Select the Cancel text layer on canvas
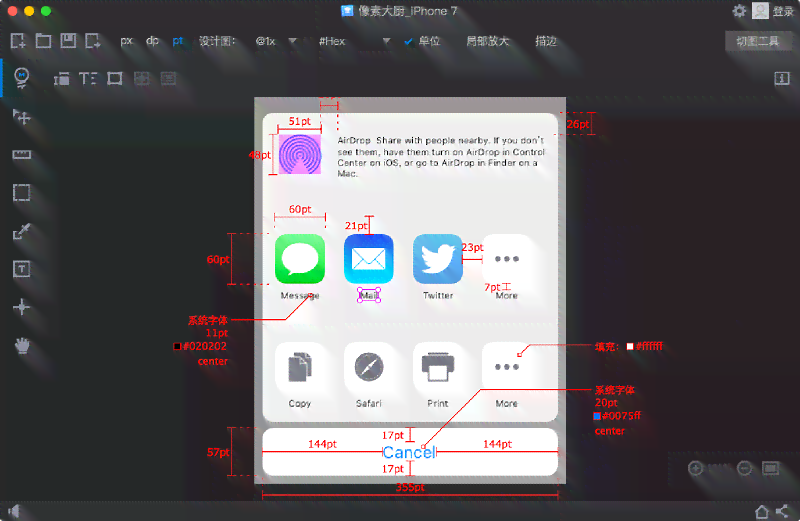Image resolution: width=800 pixels, height=521 pixels. coord(410,452)
